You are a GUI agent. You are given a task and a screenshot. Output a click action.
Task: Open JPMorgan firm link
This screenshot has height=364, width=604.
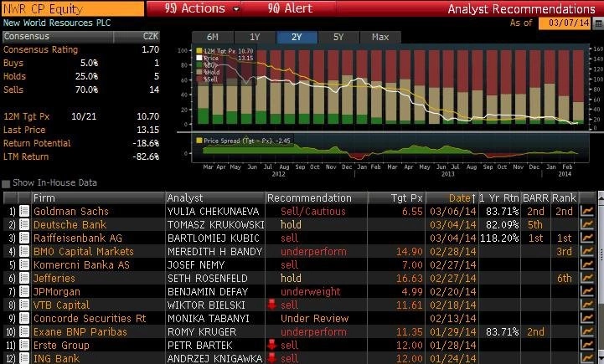coord(57,292)
